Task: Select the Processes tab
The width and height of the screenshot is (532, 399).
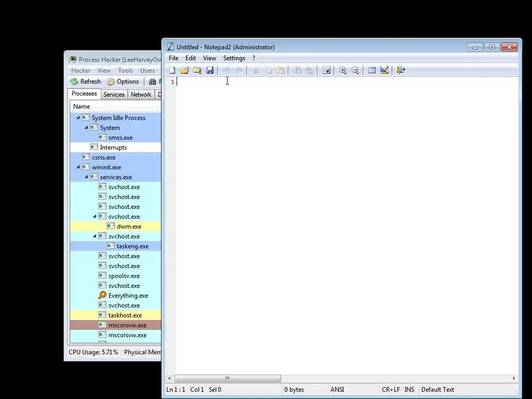Action: click(x=84, y=94)
